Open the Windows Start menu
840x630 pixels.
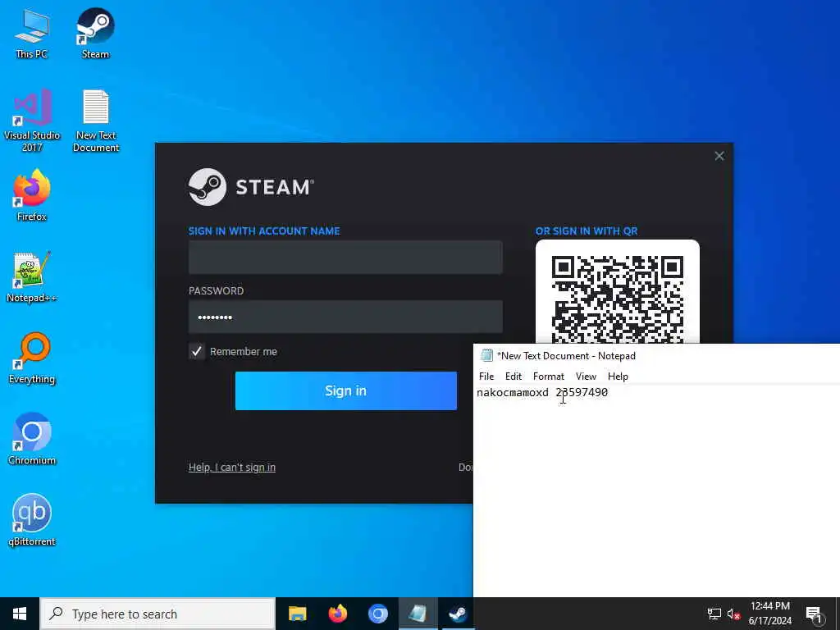coord(20,614)
